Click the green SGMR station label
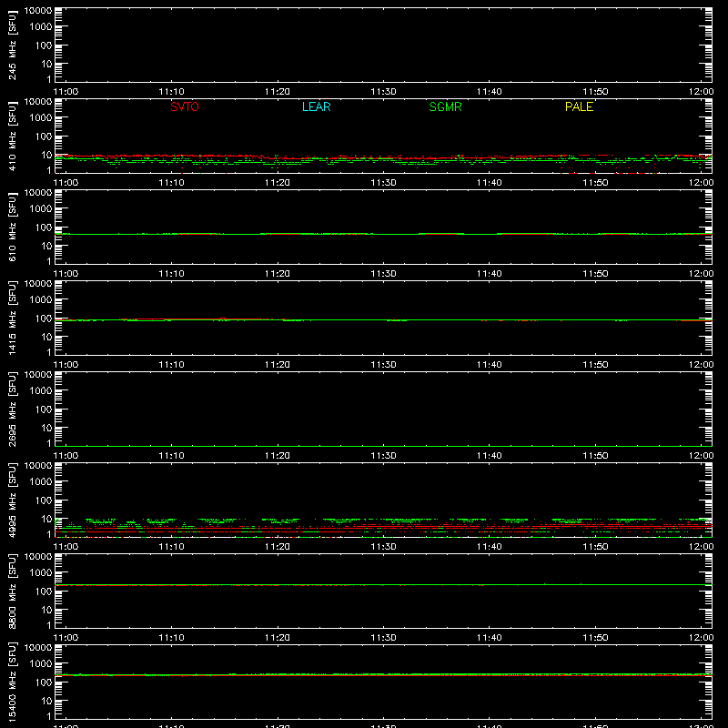Image resolution: width=728 pixels, height=728 pixels. pos(445,106)
